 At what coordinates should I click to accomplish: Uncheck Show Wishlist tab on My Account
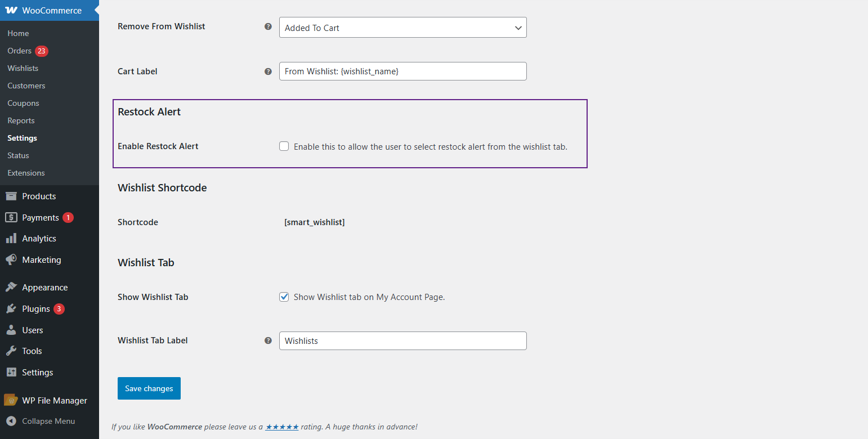click(x=284, y=297)
